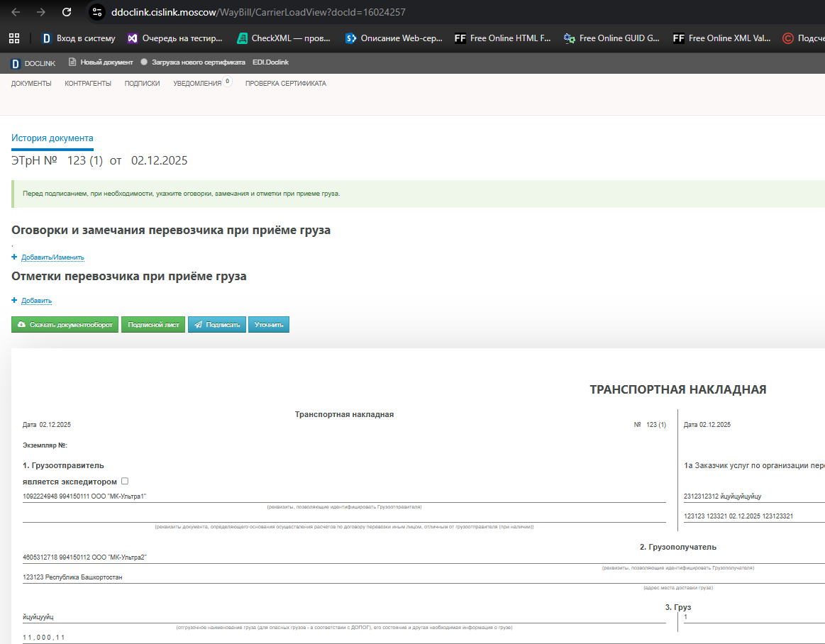Click the 'Подписать' button

217,325
